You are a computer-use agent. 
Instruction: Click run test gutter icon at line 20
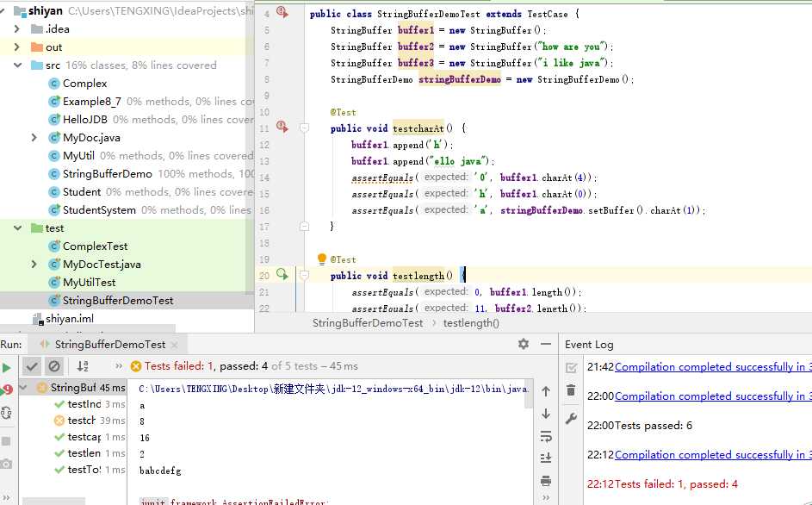[282, 274]
